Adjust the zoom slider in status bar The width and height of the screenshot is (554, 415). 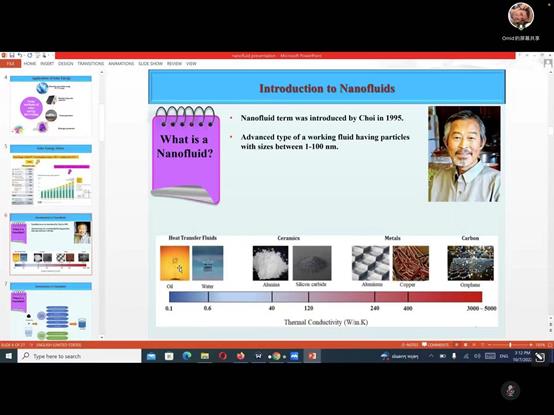[510, 345]
